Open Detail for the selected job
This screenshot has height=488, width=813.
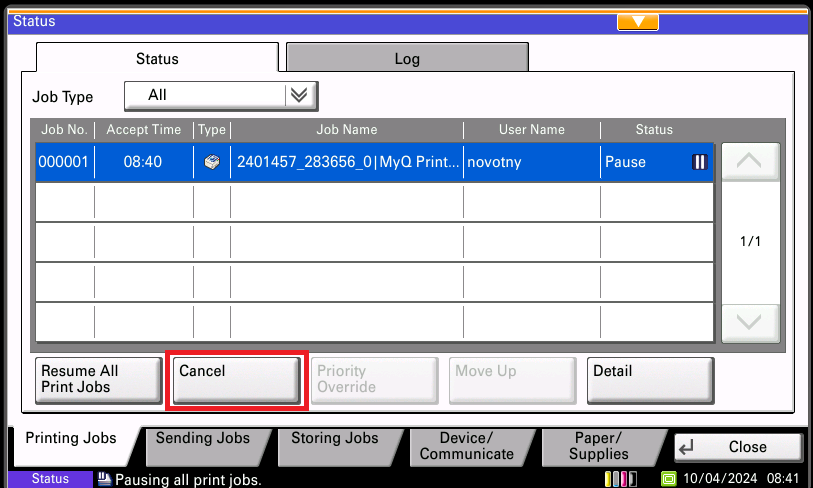pyautogui.click(x=650, y=379)
